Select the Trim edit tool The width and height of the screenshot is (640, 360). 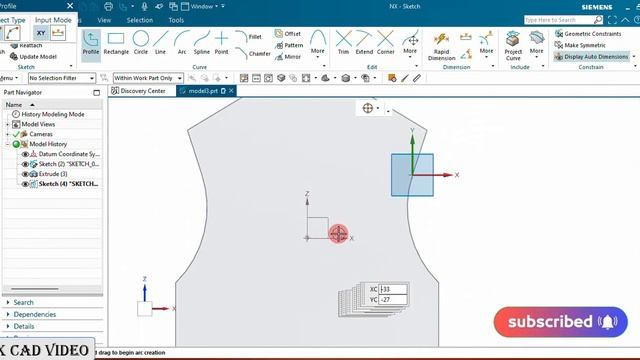[344, 42]
